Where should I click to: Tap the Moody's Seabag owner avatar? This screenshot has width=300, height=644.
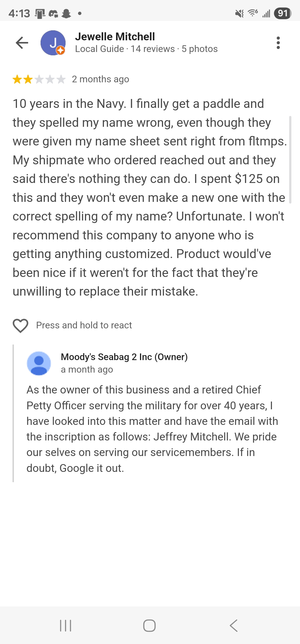point(39,363)
